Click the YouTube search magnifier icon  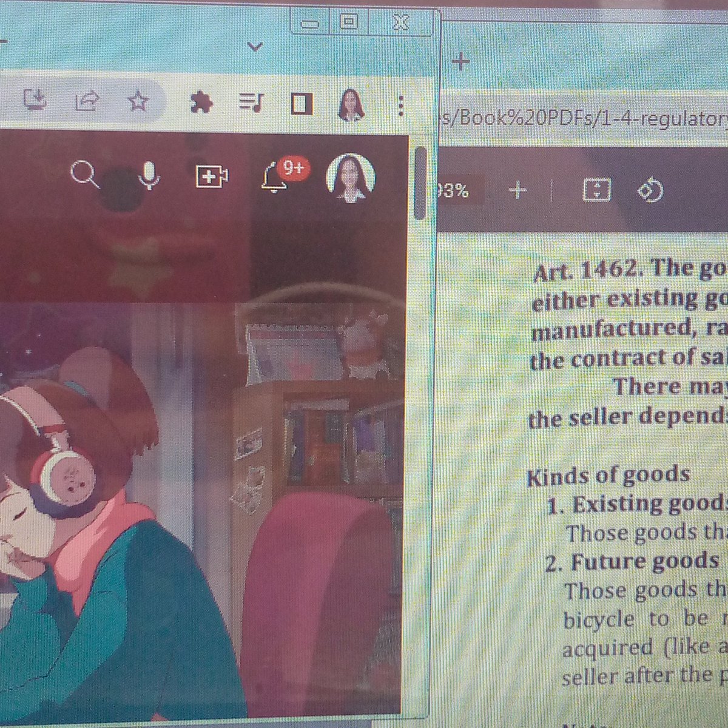(85, 175)
